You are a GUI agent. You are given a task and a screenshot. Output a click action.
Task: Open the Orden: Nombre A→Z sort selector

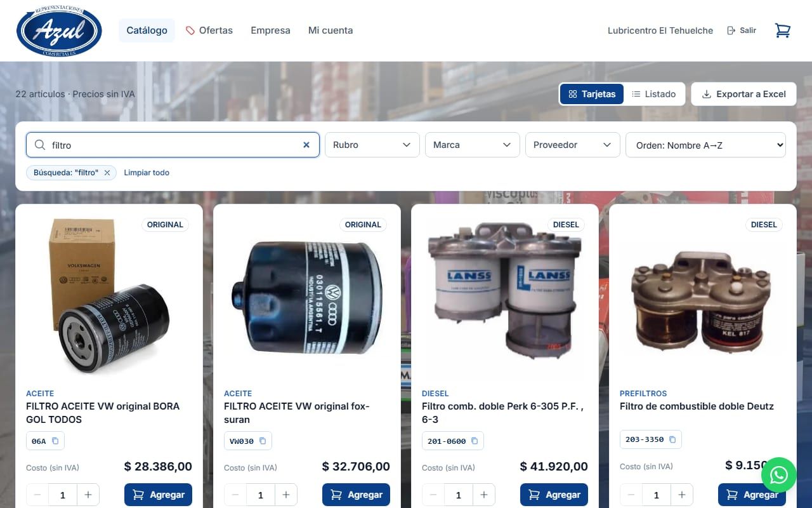pos(705,145)
